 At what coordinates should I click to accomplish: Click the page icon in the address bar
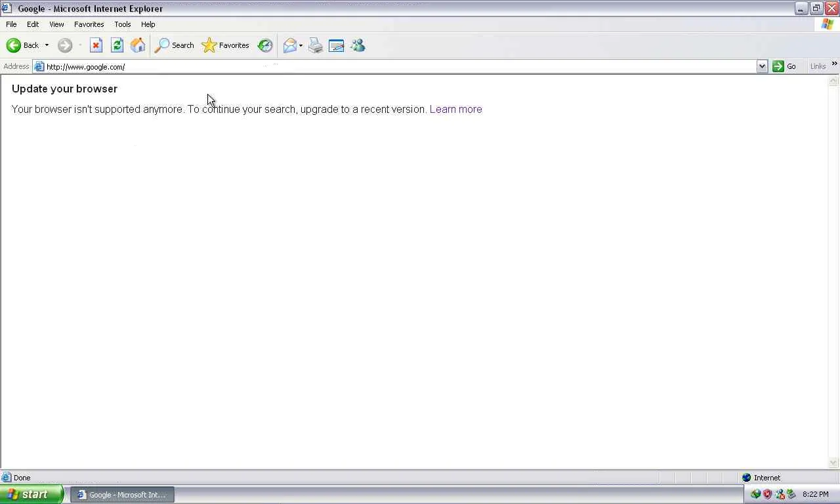tap(39, 66)
